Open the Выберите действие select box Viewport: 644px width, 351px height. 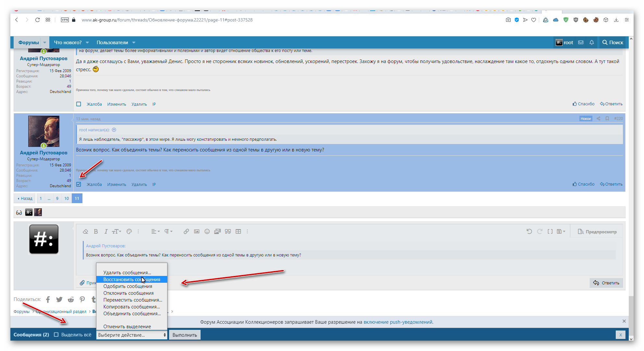tap(132, 335)
